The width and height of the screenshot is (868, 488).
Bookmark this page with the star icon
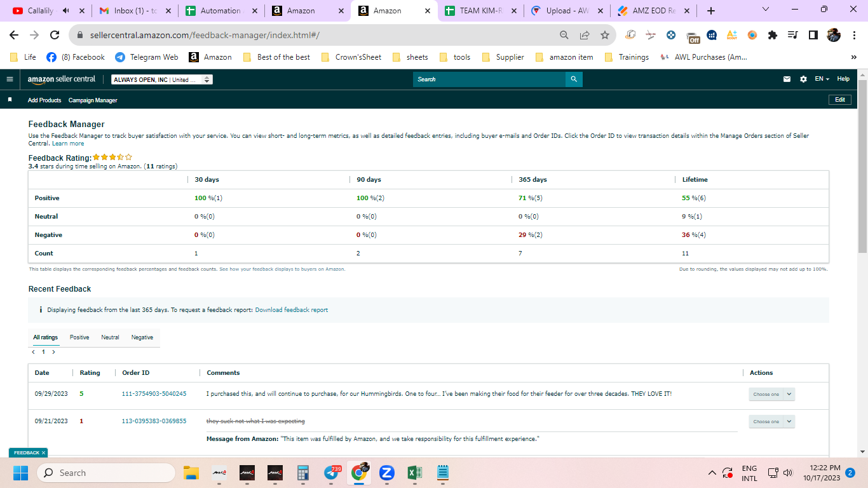(x=605, y=35)
